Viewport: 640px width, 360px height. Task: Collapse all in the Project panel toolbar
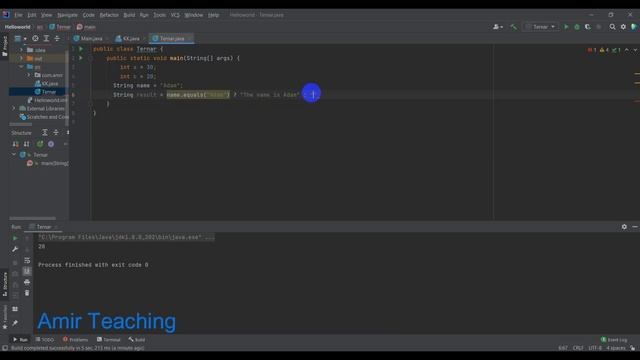pyautogui.click(x=57, y=38)
